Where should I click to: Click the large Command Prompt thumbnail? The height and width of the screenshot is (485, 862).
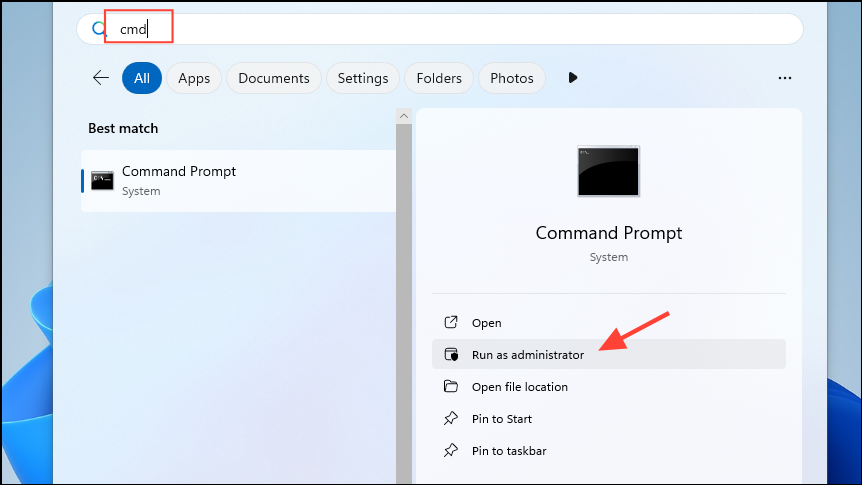coord(609,171)
